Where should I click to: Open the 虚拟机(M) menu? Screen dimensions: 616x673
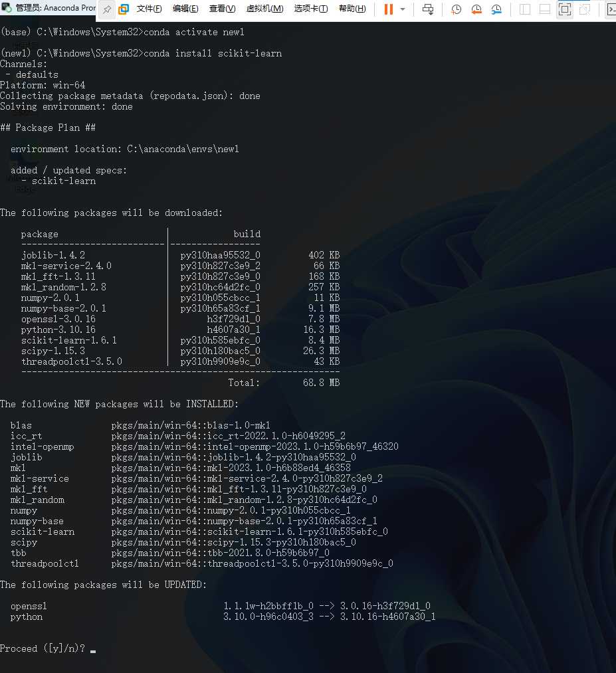point(264,9)
